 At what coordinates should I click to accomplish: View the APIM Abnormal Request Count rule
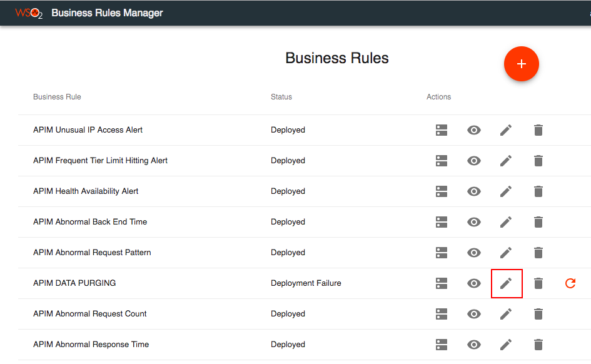(x=473, y=314)
